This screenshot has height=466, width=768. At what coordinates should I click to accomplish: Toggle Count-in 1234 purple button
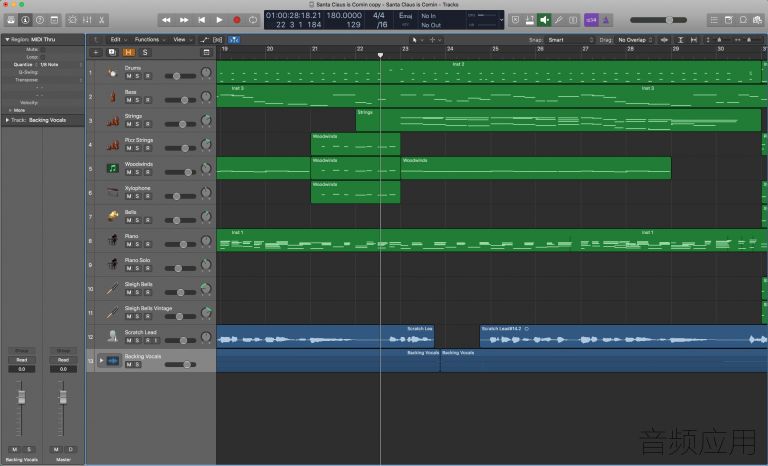591,20
